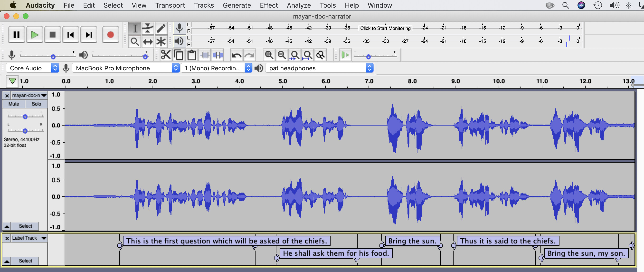Open the File menu
This screenshot has width=644, height=272.
point(69,5)
